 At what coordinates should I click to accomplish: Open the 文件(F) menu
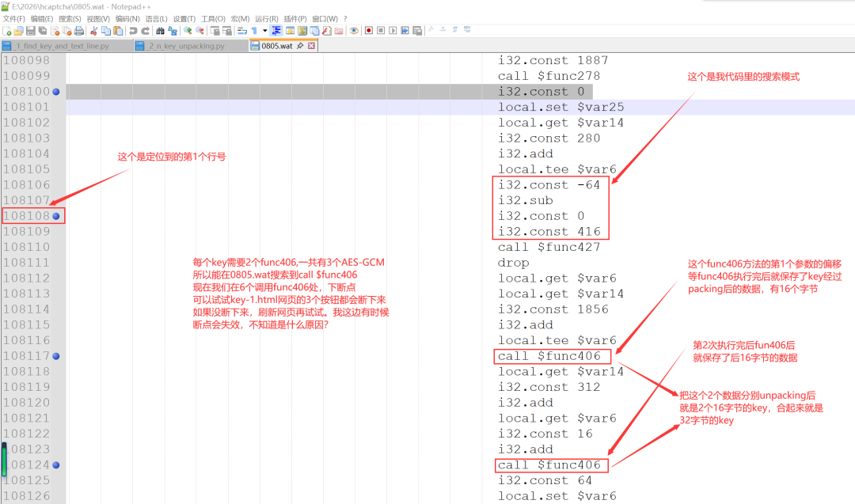(13, 18)
